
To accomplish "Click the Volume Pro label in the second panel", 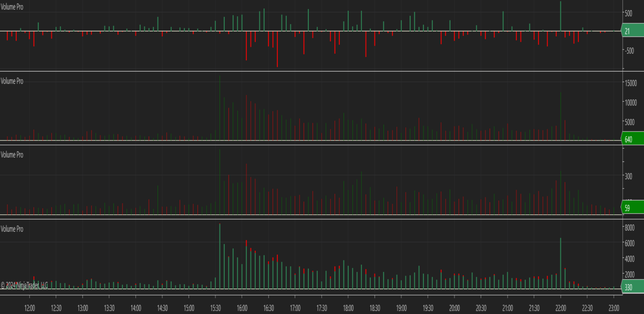I will pyautogui.click(x=12, y=81).
